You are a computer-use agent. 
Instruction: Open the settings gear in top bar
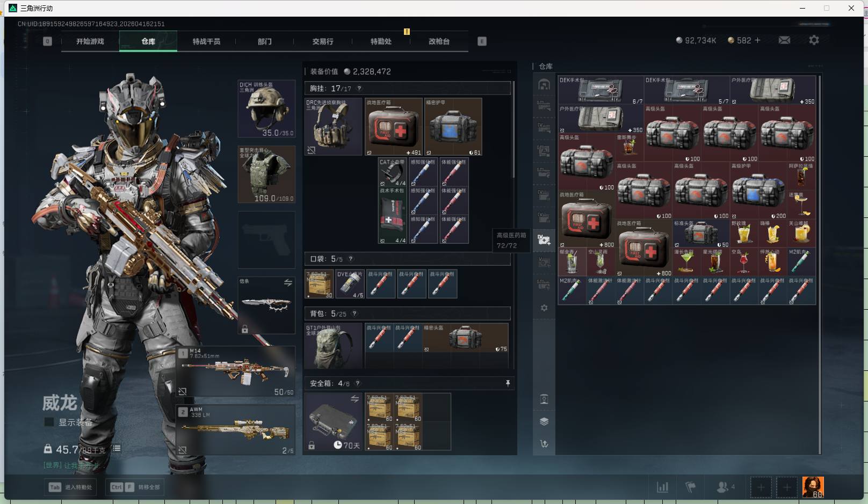click(814, 40)
